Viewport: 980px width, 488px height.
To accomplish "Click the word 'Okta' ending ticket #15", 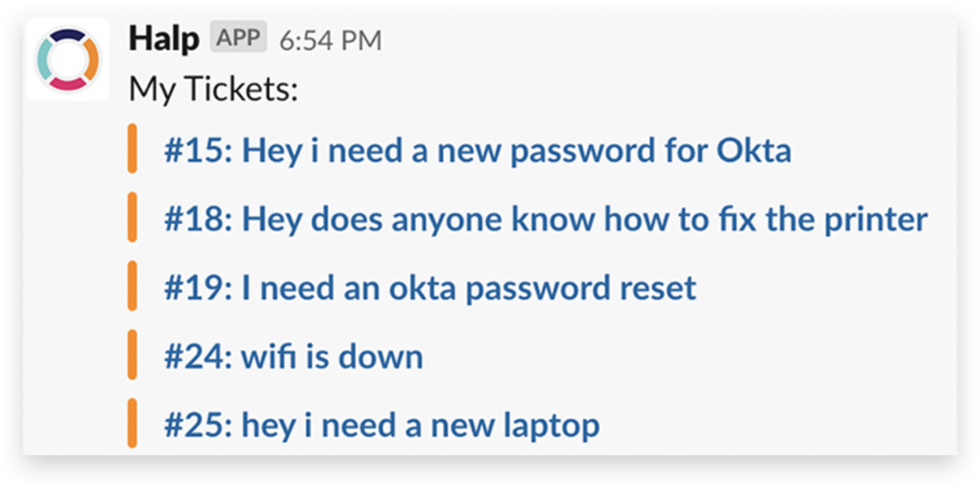I will click(x=754, y=150).
